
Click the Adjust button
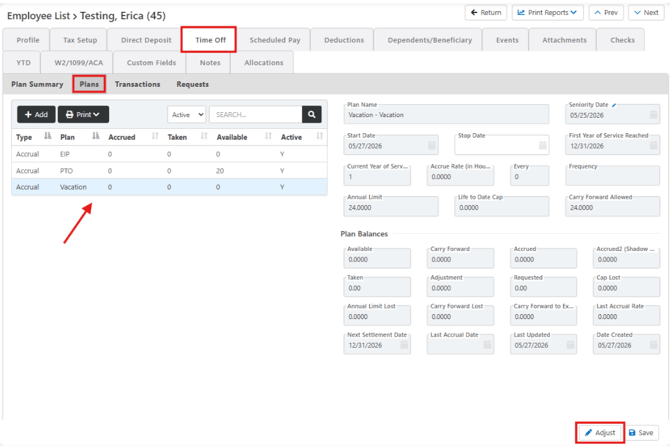pos(600,433)
